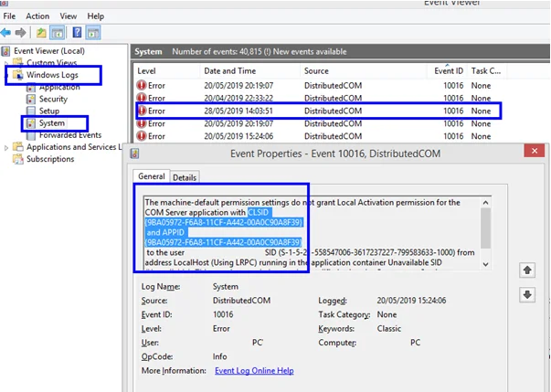Click the error icon of the 20/05/2019 15:24:06 event
Screen dimensions: 551x392
click(142, 136)
